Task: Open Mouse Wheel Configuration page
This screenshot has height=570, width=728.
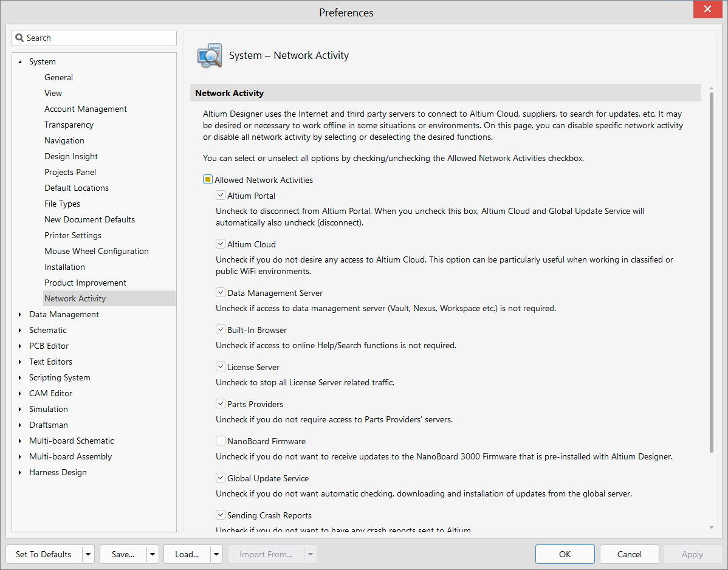Action: tap(97, 251)
